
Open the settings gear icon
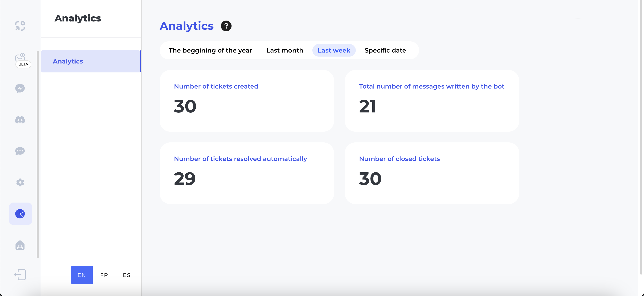[20, 182]
